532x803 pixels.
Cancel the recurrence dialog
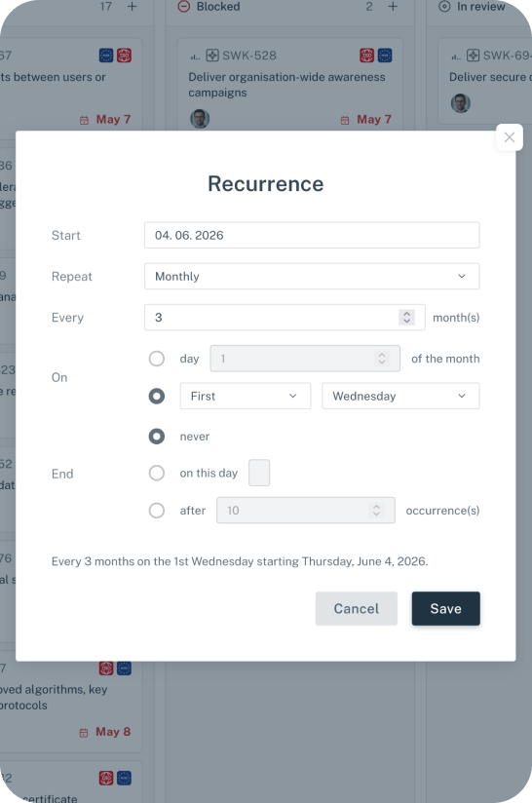tap(357, 608)
